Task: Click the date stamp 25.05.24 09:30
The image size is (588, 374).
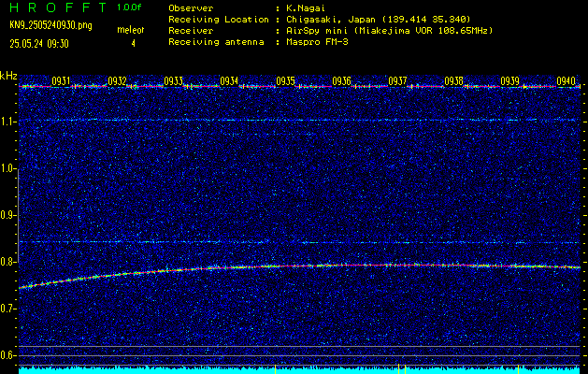Action: [x=39, y=44]
